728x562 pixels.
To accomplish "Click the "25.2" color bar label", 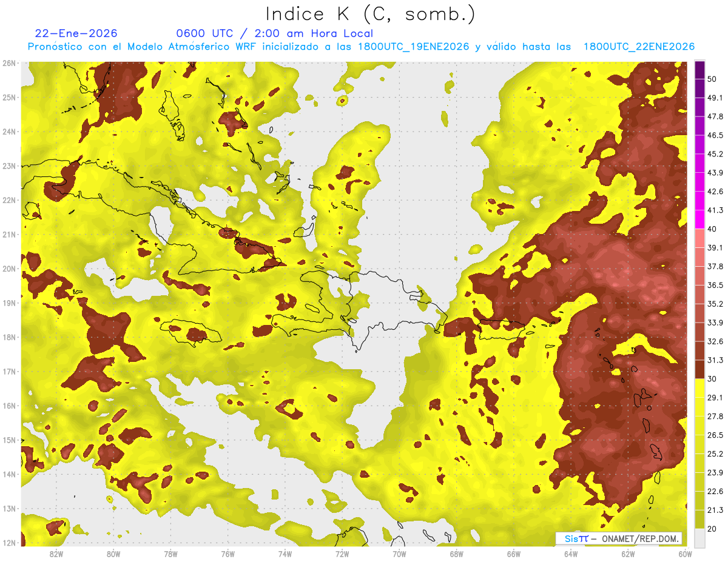I will click(x=715, y=454).
